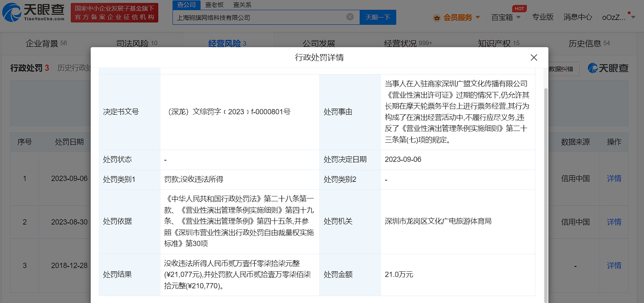Open 详情 for row 2023-09-06
644x303 pixels.
(x=614, y=179)
